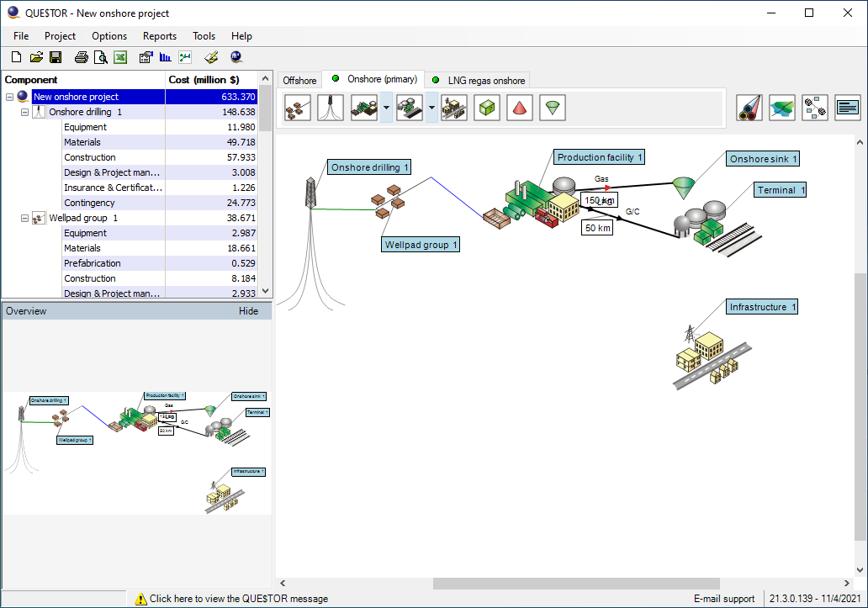Click the horizontal scrollbar thumb of canvas
Screen dimensions: 868x608
[x=576, y=583]
